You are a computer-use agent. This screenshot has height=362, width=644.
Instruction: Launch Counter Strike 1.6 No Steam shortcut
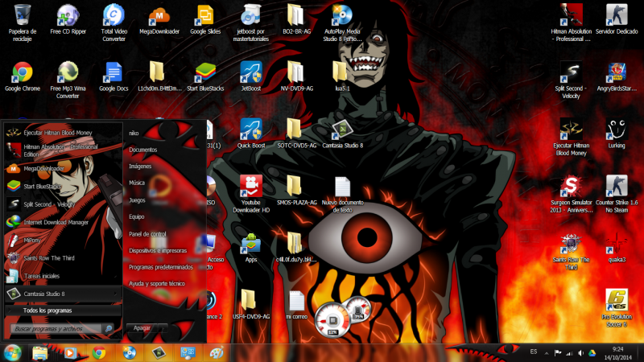pyautogui.click(x=616, y=187)
